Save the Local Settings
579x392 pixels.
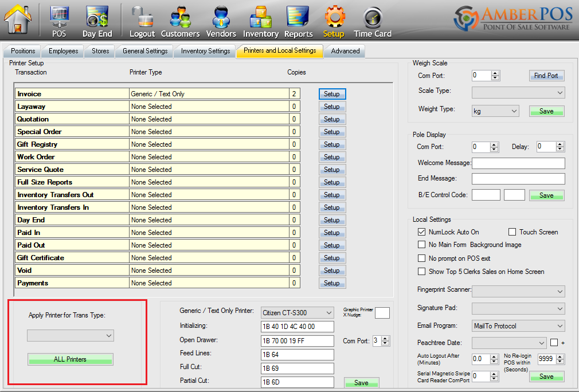point(546,376)
